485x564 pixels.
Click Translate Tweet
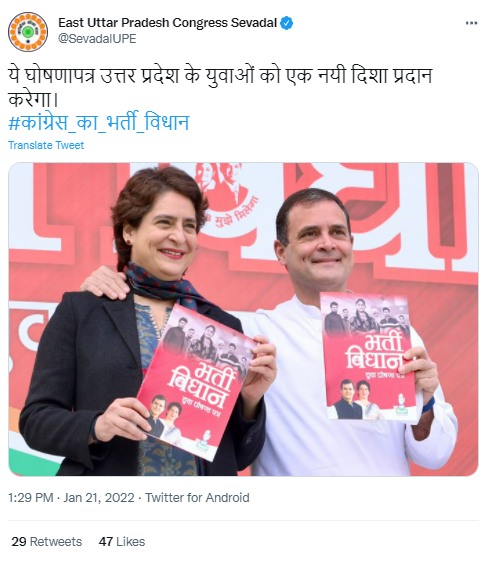pyautogui.click(x=46, y=145)
